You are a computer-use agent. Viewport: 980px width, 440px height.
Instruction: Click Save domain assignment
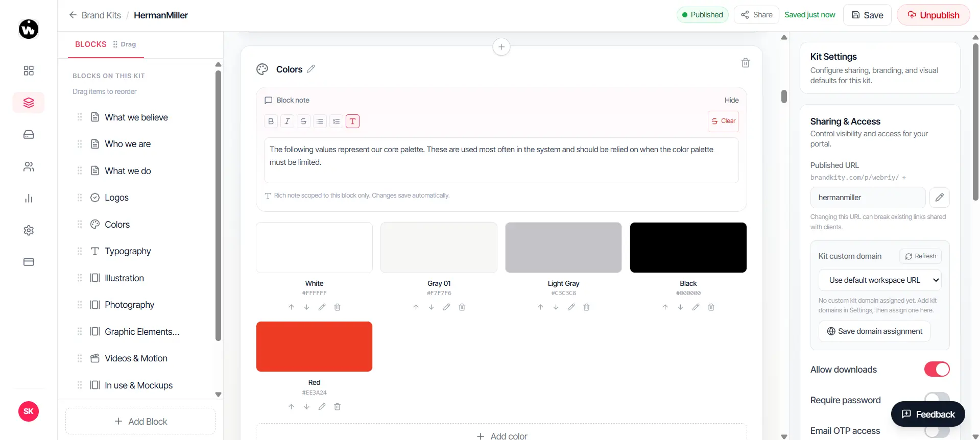point(874,331)
